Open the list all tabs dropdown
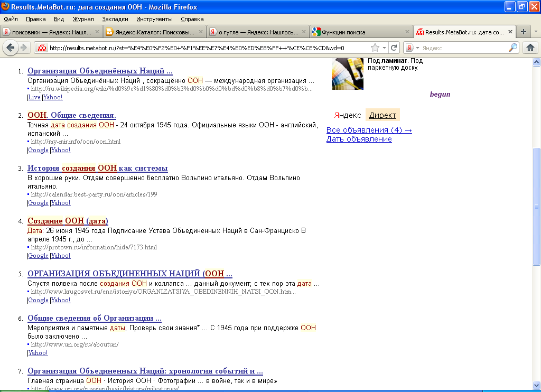Image resolution: width=541 pixels, height=392 pixels. click(536, 31)
